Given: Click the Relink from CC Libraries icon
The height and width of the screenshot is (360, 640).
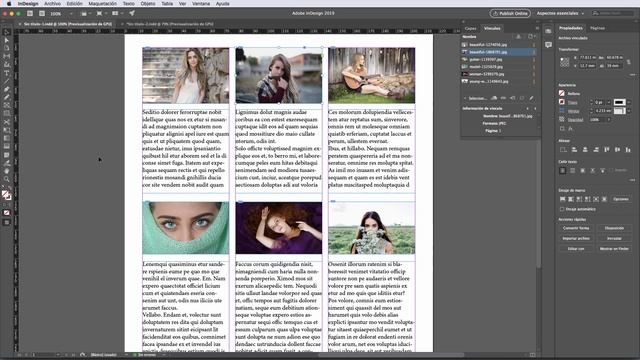Looking at the screenshot, I should coord(493,98).
